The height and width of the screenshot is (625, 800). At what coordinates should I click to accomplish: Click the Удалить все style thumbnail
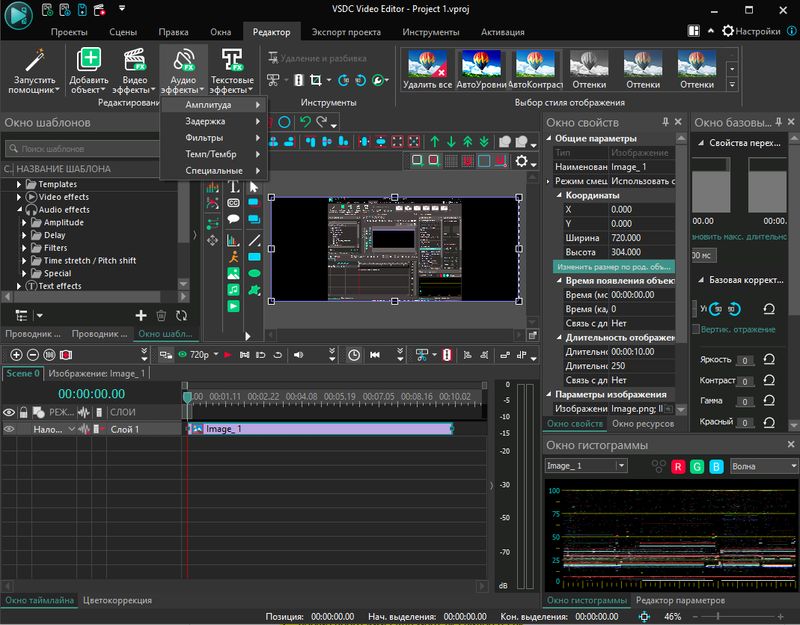(x=429, y=68)
